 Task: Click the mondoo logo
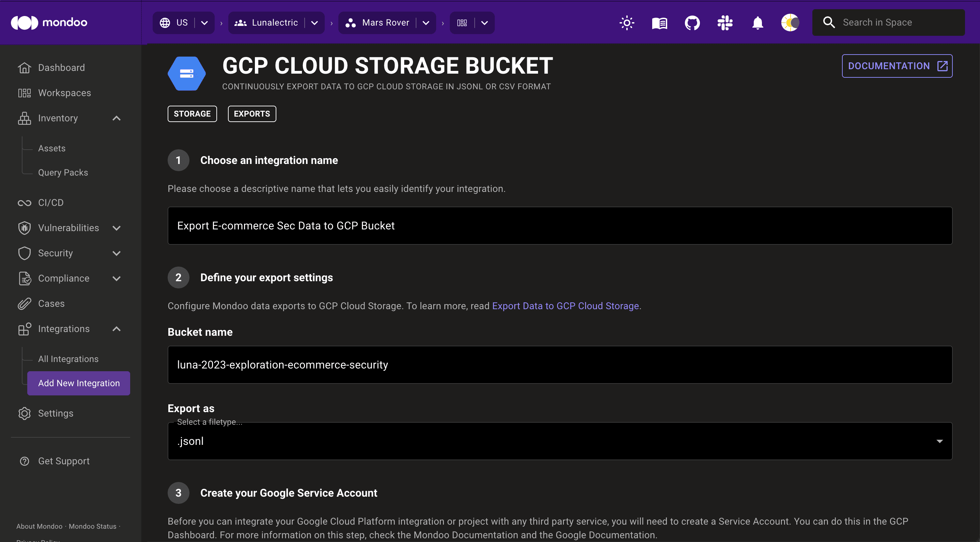pyautogui.click(x=49, y=22)
